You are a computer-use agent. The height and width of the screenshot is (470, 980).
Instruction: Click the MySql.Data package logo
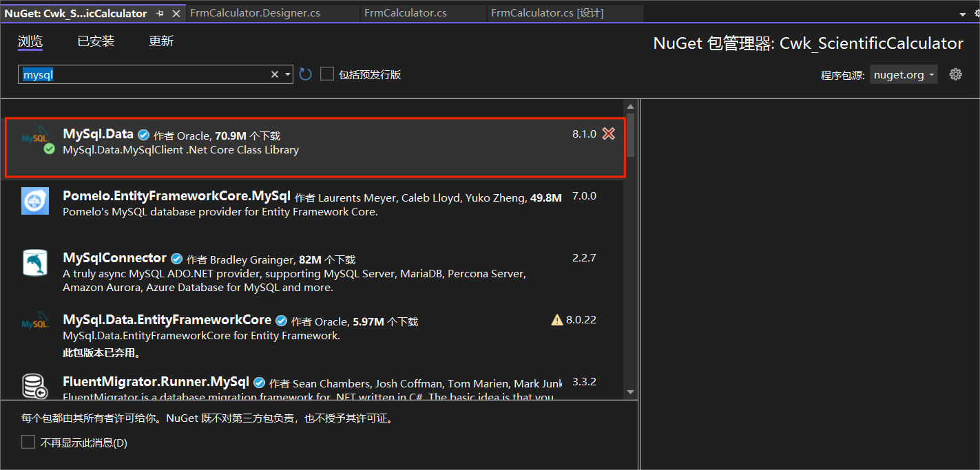[x=37, y=140]
